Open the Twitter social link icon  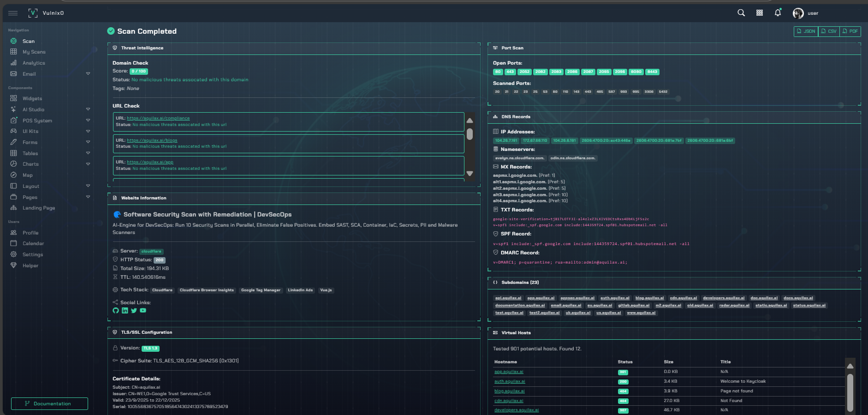click(134, 311)
